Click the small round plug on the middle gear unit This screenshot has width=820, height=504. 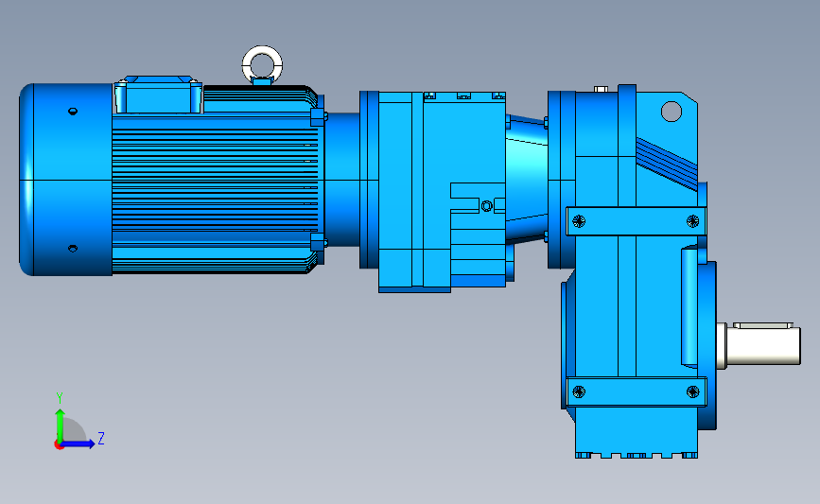(x=486, y=206)
